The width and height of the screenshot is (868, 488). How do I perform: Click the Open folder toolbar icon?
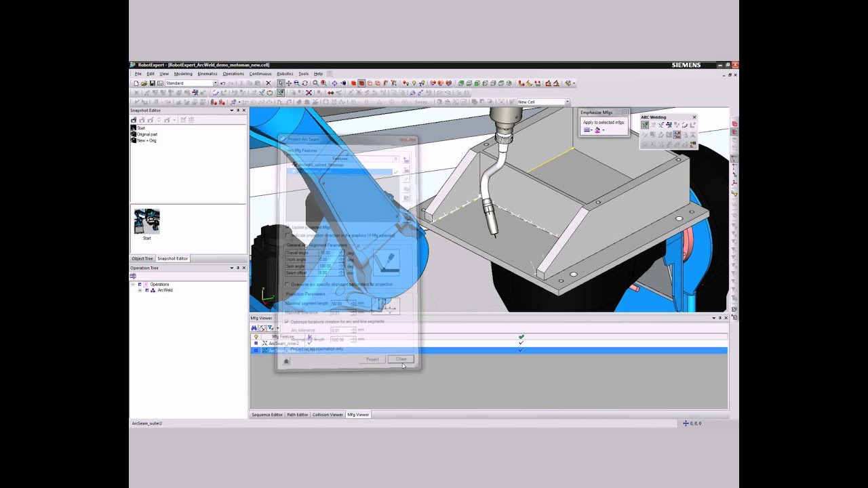(144, 83)
